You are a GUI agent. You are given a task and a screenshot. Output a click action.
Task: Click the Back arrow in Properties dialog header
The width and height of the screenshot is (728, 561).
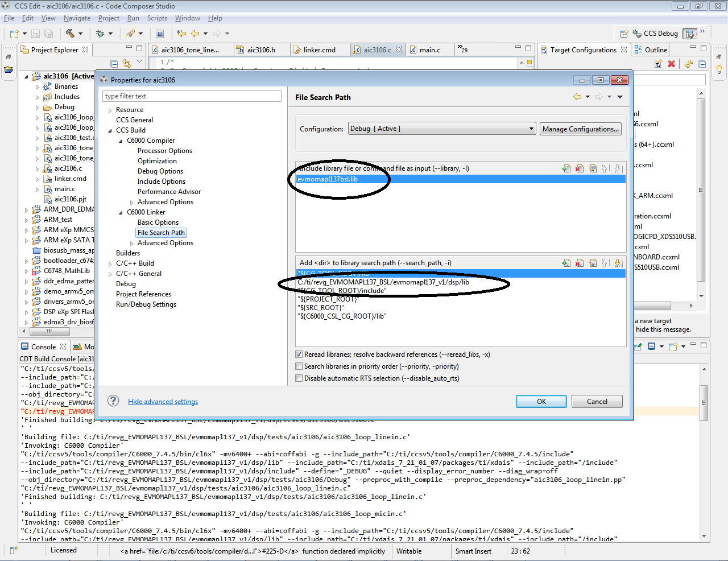pyautogui.click(x=577, y=97)
